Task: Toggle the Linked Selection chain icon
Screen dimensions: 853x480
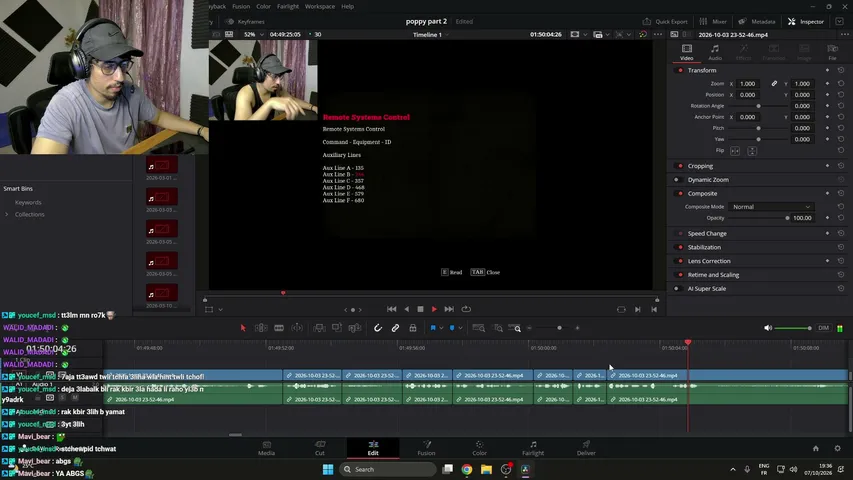Action: 395,328
